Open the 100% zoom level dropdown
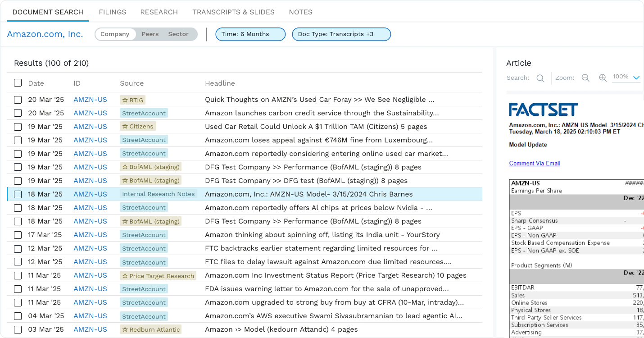Screen dimensions: 644x338 tap(626, 77)
